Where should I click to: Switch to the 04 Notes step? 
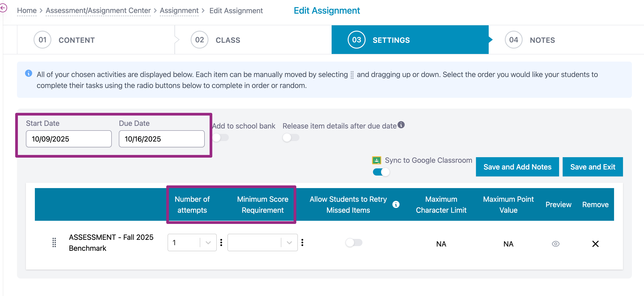542,40
